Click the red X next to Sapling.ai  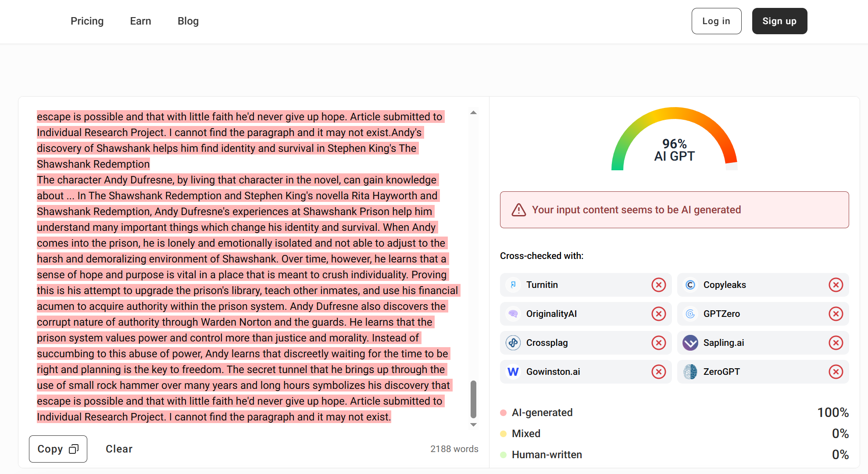[836, 343]
